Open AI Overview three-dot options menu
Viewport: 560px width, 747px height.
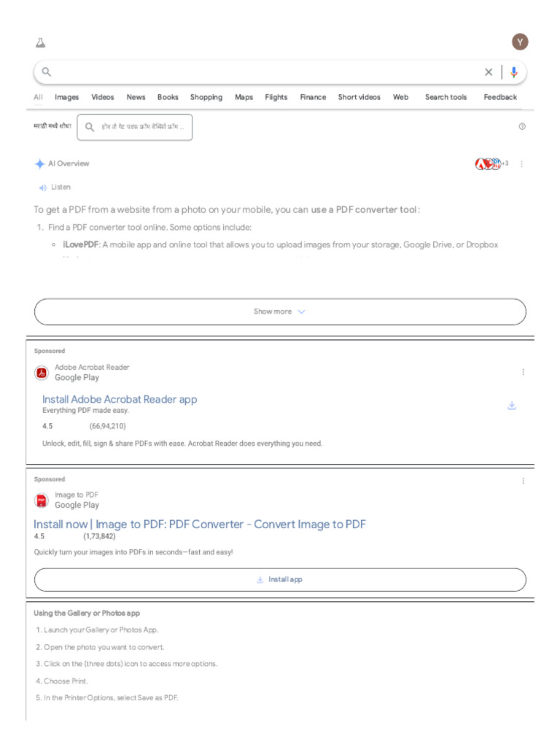point(522,164)
